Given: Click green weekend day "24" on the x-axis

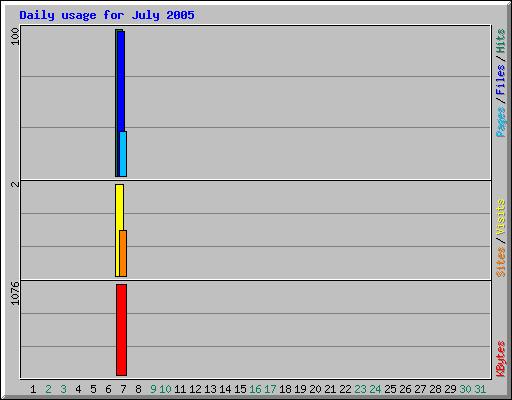Looking at the screenshot, I should click(x=375, y=389).
